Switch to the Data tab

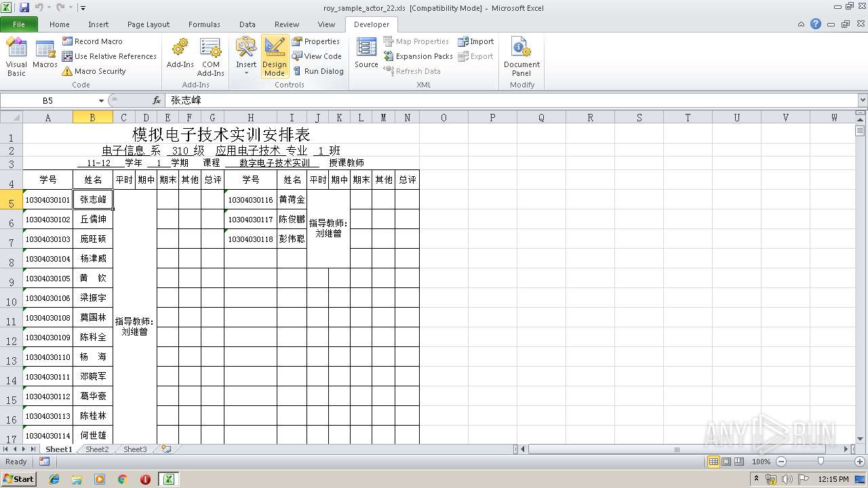coord(248,24)
